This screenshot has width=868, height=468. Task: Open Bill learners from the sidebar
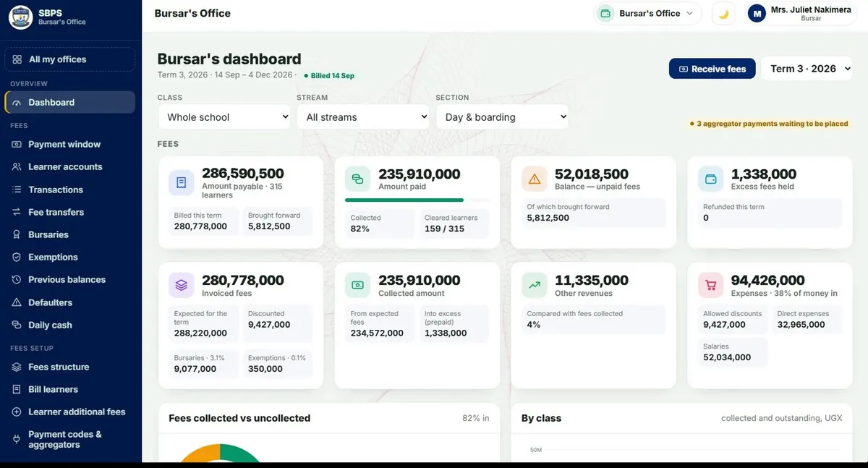pyautogui.click(x=69, y=389)
